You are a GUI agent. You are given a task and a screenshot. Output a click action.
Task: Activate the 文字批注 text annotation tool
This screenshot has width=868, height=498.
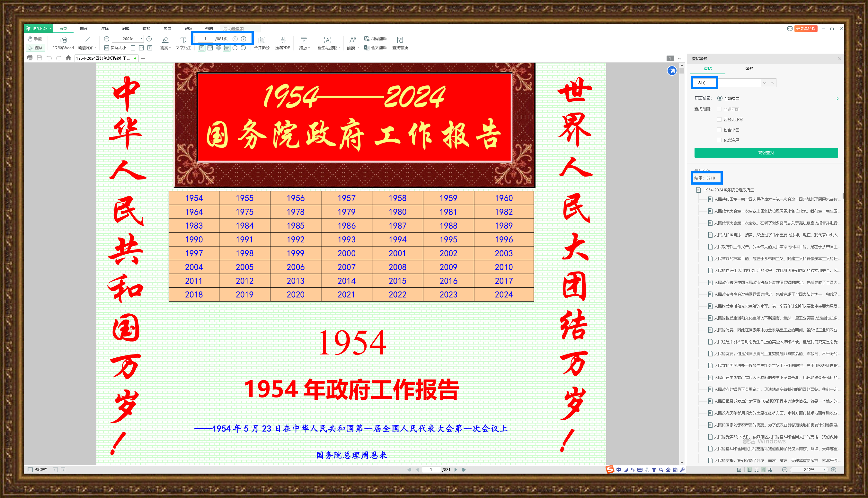coord(183,40)
